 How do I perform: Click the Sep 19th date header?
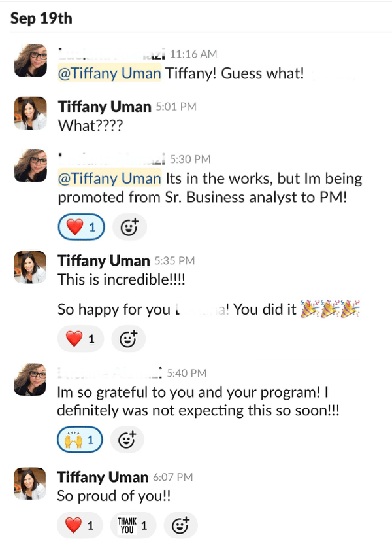(41, 18)
